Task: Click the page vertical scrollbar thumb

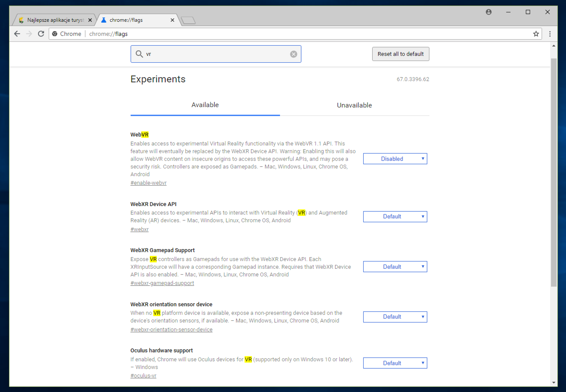Action: pos(553,172)
